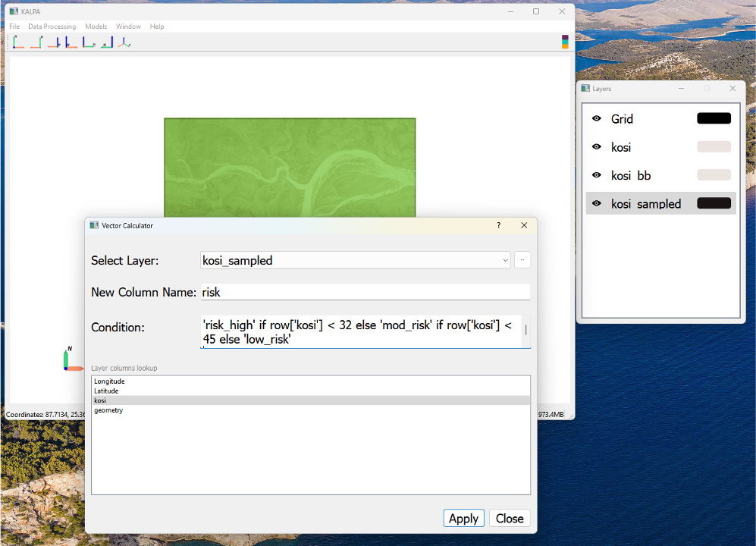Image resolution: width=756 pixels, height=546 pixels.
Task: Open kosi_bb layer color swatch
Action: (714, 175)
